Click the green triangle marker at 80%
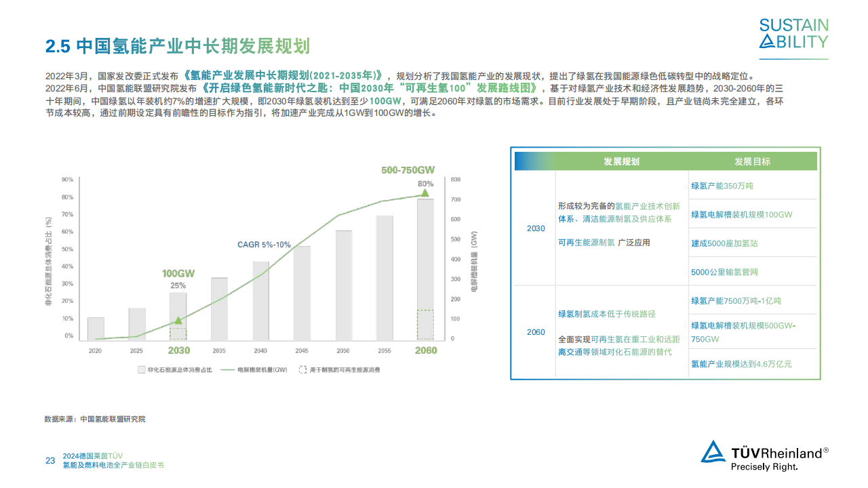The image size is (868, 488). tap(425, 193)
